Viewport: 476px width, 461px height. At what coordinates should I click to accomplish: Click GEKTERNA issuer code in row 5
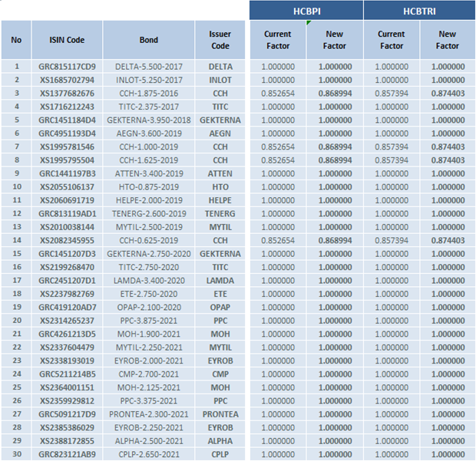220,120
